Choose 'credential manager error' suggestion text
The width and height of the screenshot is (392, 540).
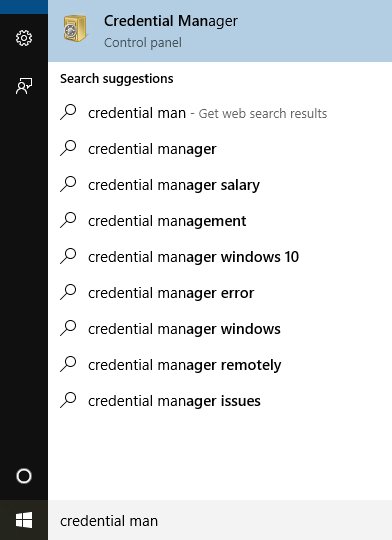[x=171, y=293]
